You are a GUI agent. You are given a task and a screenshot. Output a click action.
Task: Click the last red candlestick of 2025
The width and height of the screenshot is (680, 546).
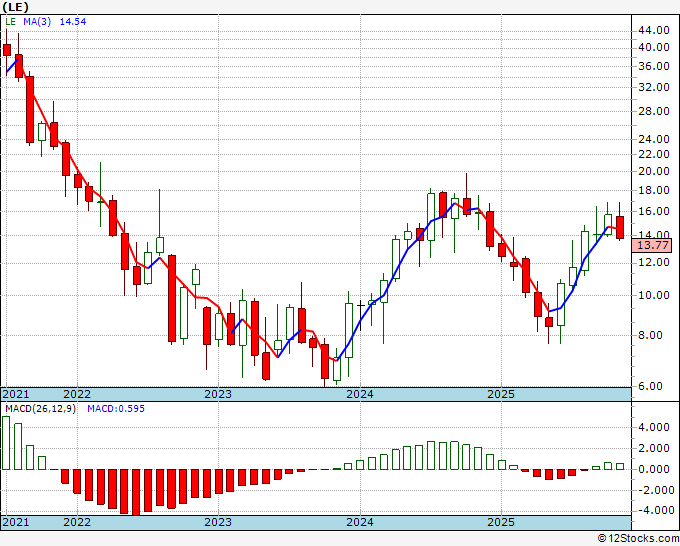tap(620, 227)
